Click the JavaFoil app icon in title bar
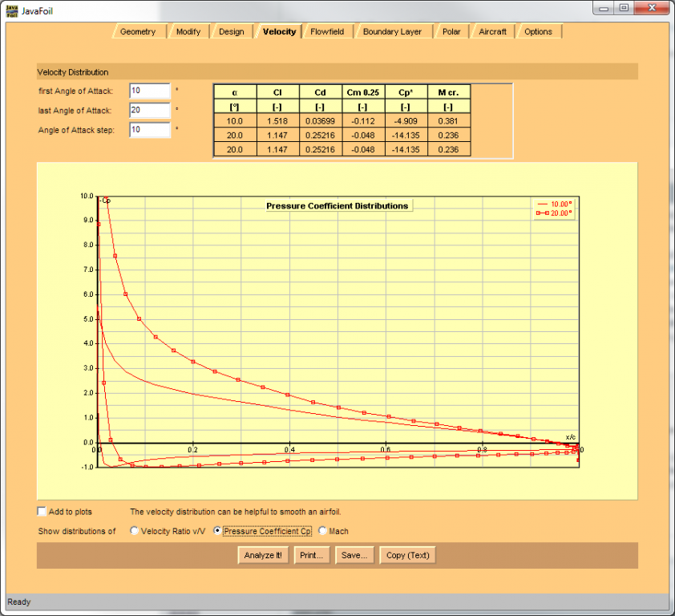Image resolution: width=675 pixels, height=616 pixels. (x=12, y=10)
